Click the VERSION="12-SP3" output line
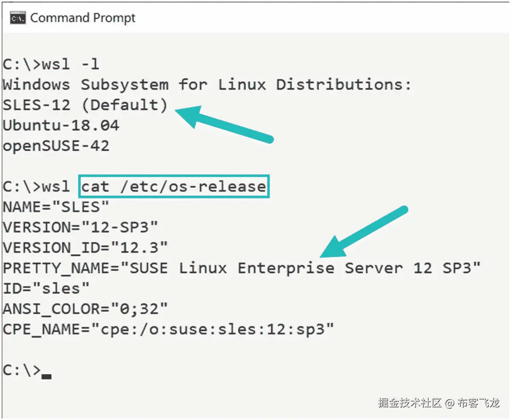 (x=80, y=227)
